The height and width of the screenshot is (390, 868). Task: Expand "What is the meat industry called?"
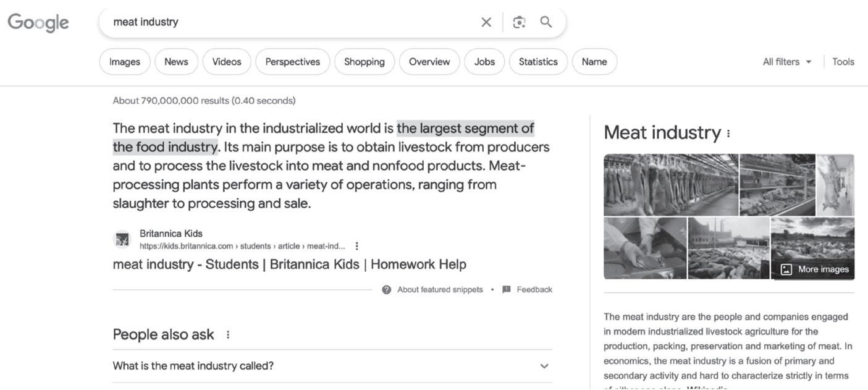pyautogui.click(x=544, y=366)
